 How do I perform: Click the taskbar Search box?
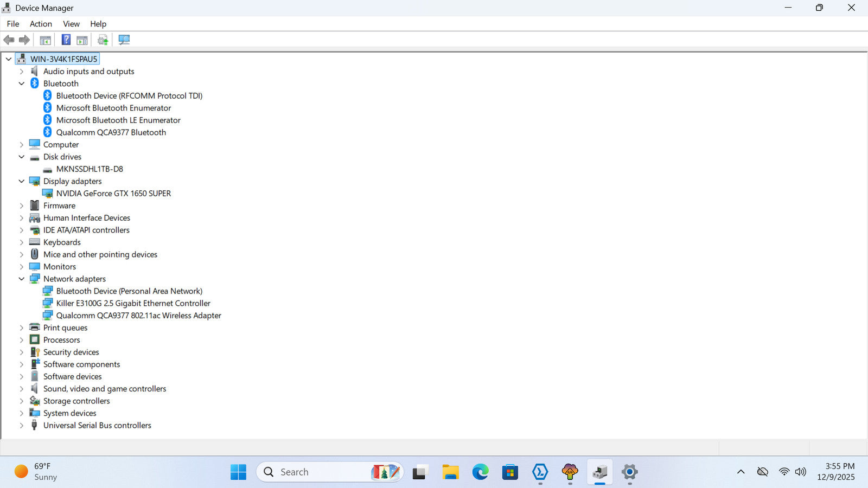[330, 472]
